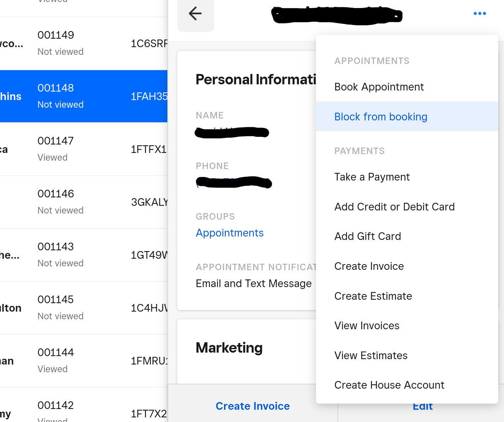This screenshot has height=422, width=504.
Task: Select Book Appointment from the menu
Action: (x=379, y=87)
